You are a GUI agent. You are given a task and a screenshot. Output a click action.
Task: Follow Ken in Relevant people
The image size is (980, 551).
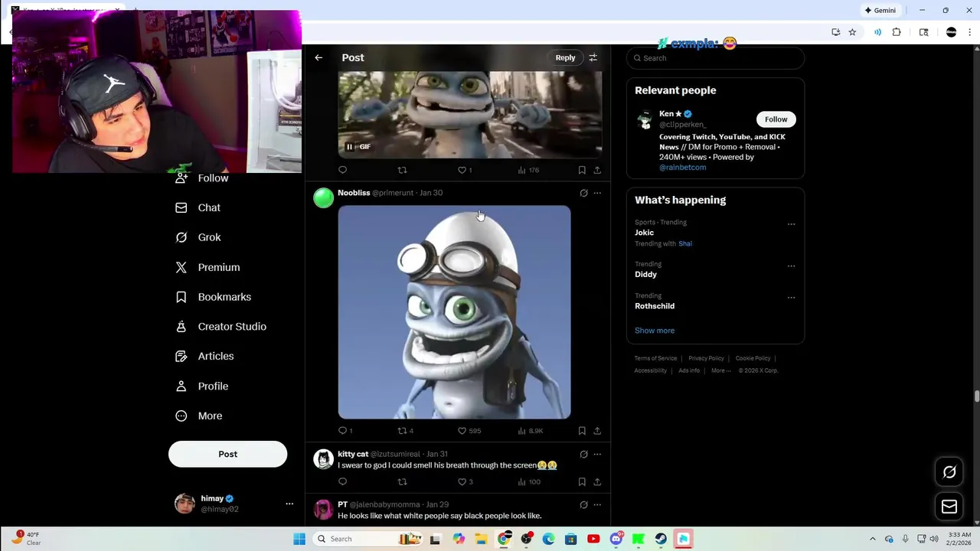tap(776, 119)
